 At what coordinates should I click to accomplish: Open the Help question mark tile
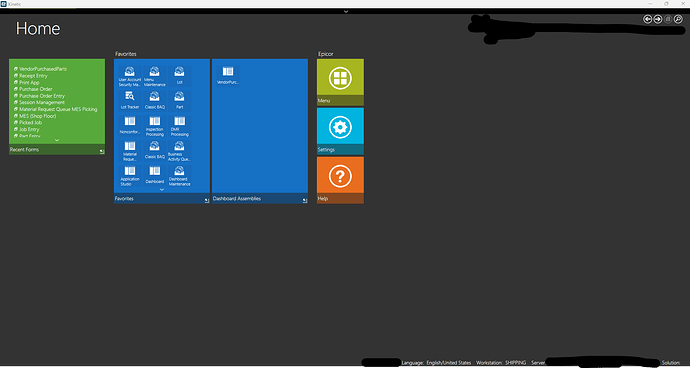tap(340, 180)
